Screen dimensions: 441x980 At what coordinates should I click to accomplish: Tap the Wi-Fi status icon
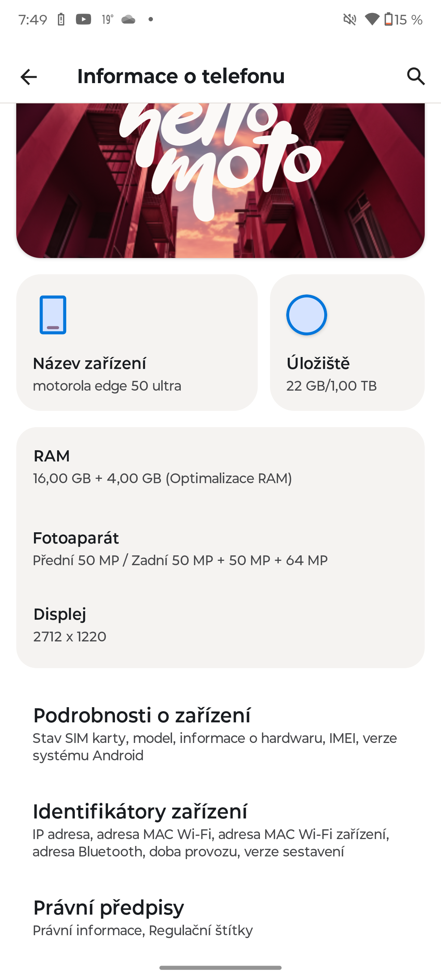click(372, 19)
